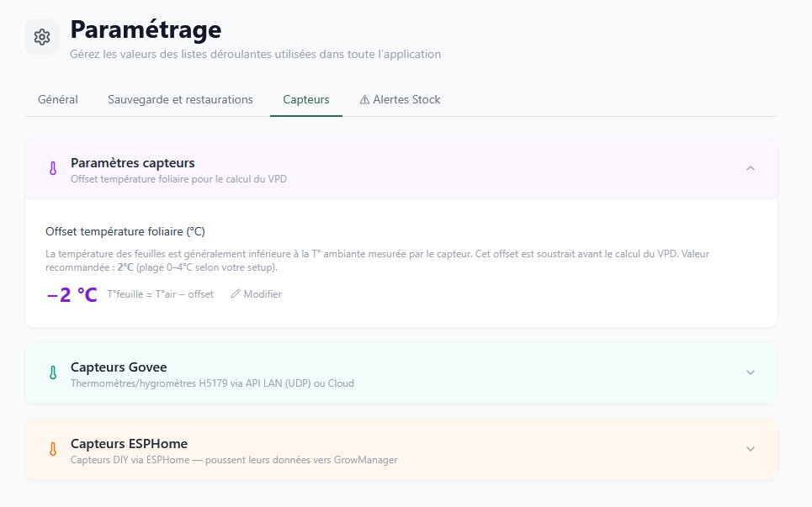Click the Capteurs Govee heading
Viewport: 812px width, 507px height.
click(119, 367)
